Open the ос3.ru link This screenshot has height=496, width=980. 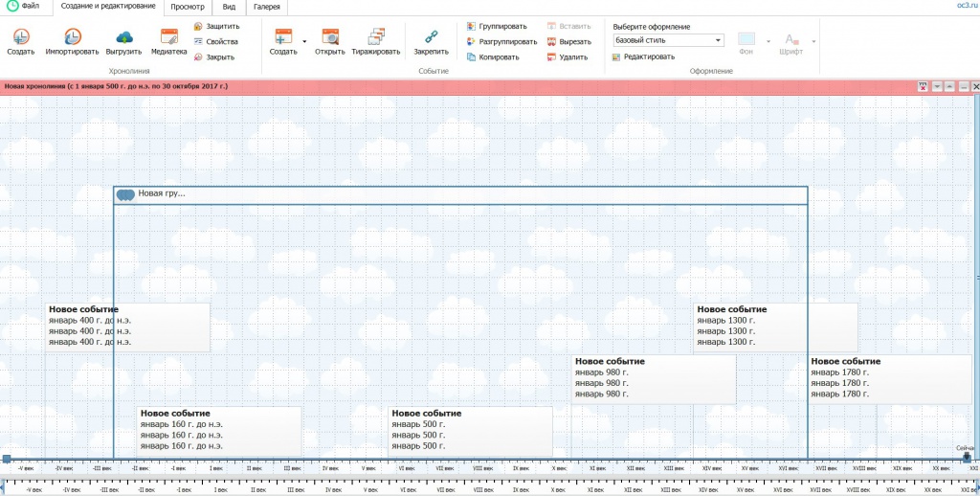[x=967, y=6]
